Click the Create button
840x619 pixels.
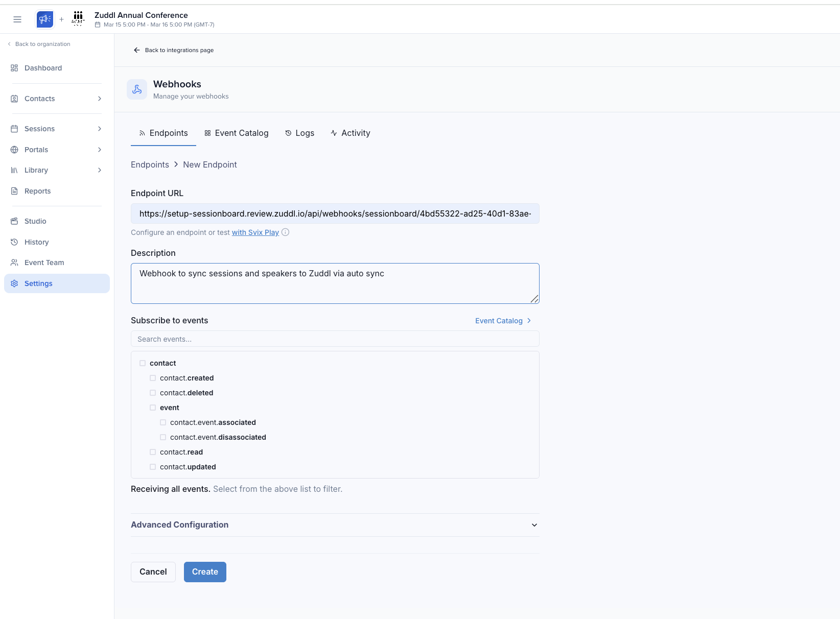(205, 572)
